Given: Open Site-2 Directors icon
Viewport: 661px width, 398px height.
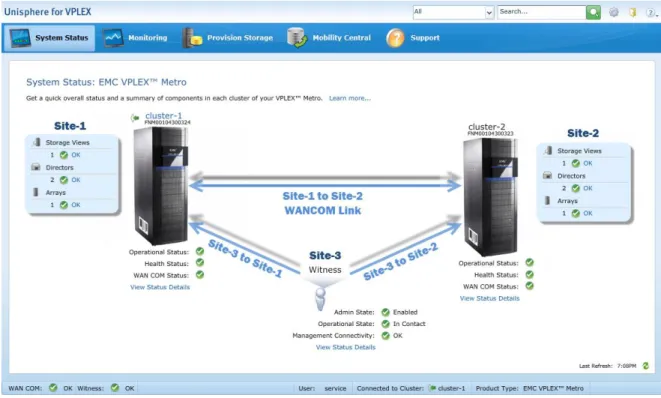Looking at the screenshot, I should click(x=548, y=175).
